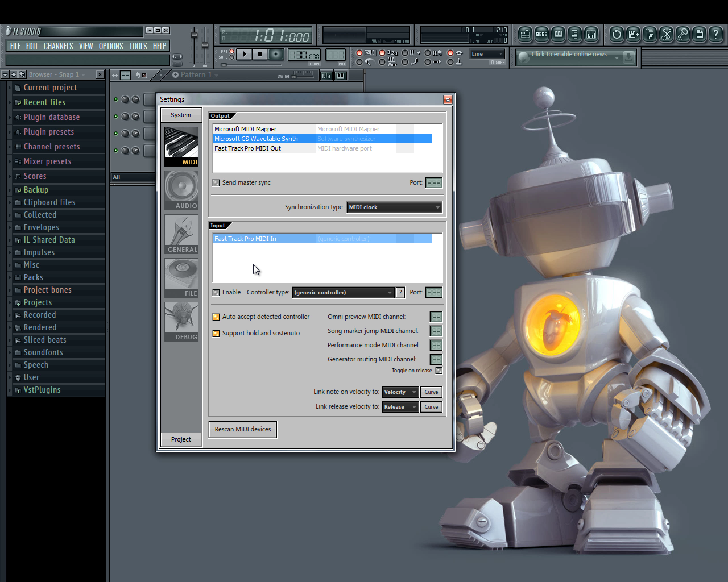Open the AUDIO settings page
Viewport: 728px width, 582px height.
click(181, 190)
